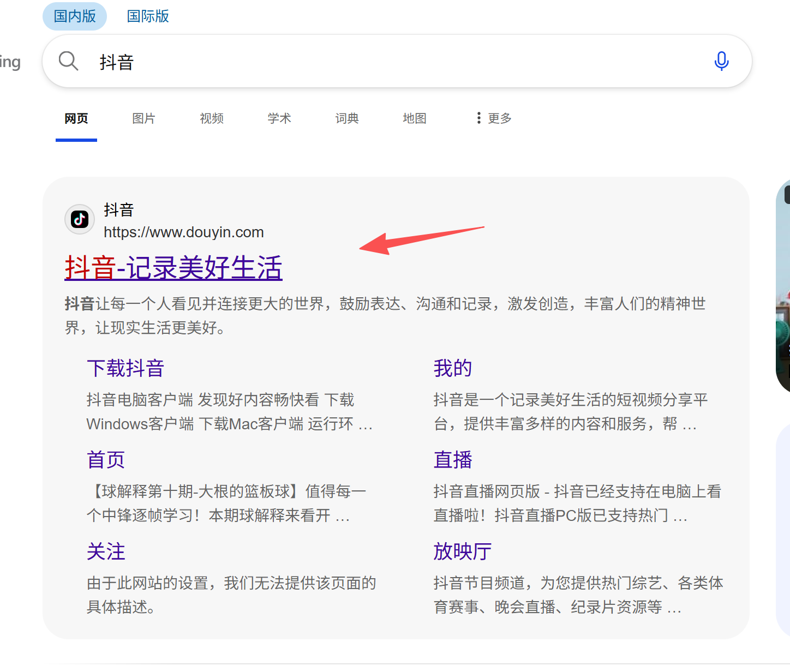The width and height of the screenshot is (790, 672).
Task: Activate voice search microphone icon
Action: pos(721,61)
